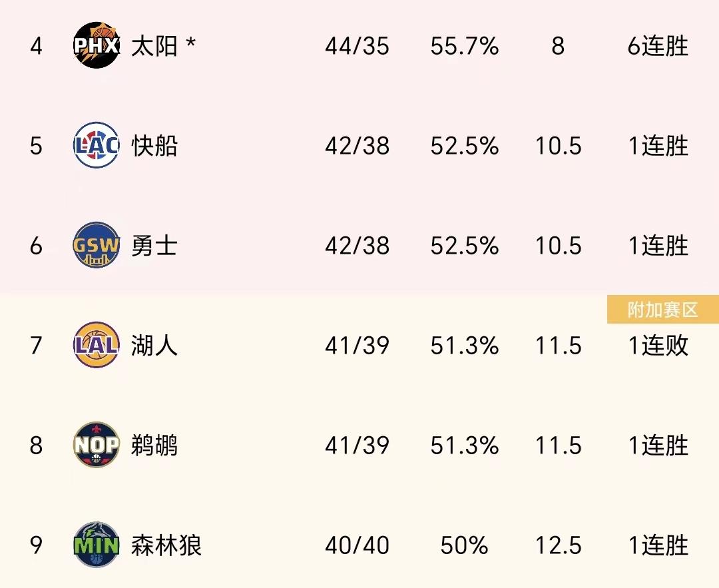Open the 湖人 team page link
The width and height of the screenshot is (719, 588).
(x=154, y=346)
